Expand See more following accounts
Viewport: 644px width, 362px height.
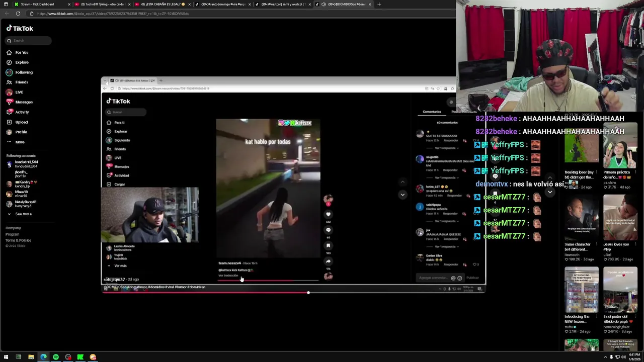coord(20,214)
